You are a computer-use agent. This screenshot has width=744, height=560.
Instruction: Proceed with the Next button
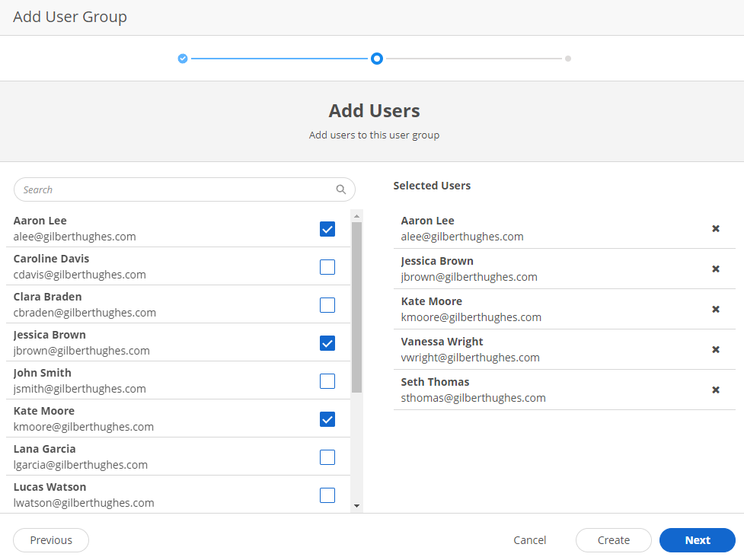pyautogui.click(x=698, y=540)
